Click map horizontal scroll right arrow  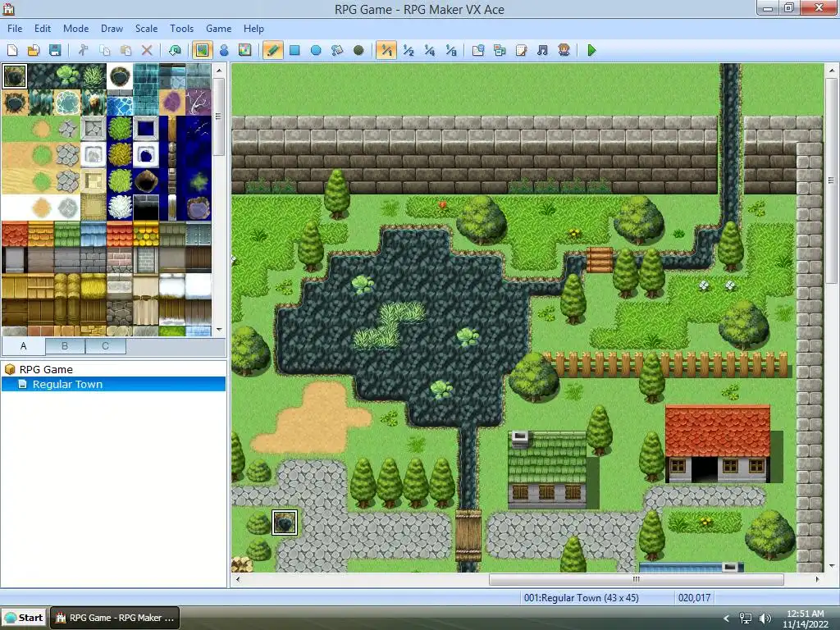point(817,579)
